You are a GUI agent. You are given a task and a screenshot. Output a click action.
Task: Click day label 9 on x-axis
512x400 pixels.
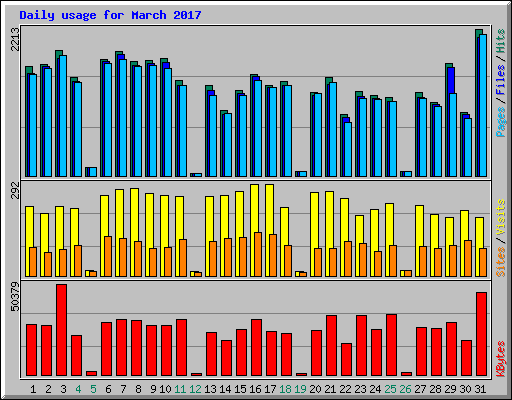153,389
